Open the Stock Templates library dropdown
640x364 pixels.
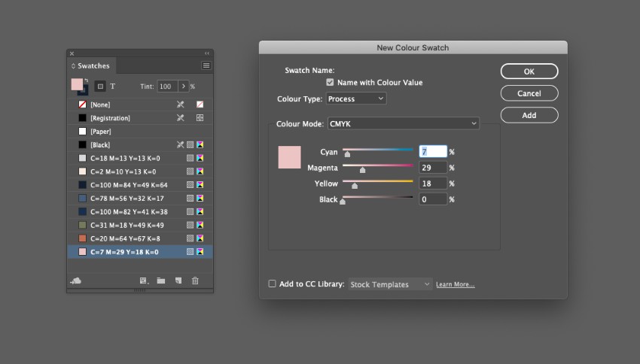[x=390, y=284]
